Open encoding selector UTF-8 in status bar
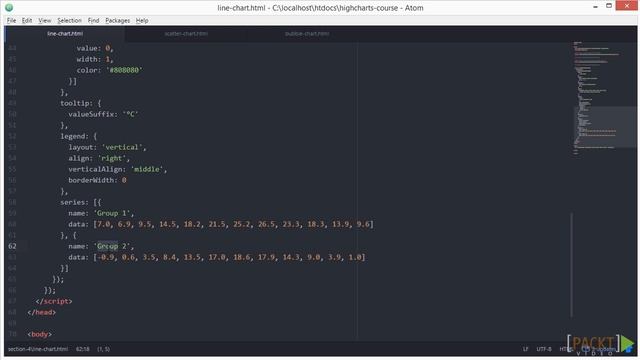Viewport: 640px width, 360px height. point(544,349)
